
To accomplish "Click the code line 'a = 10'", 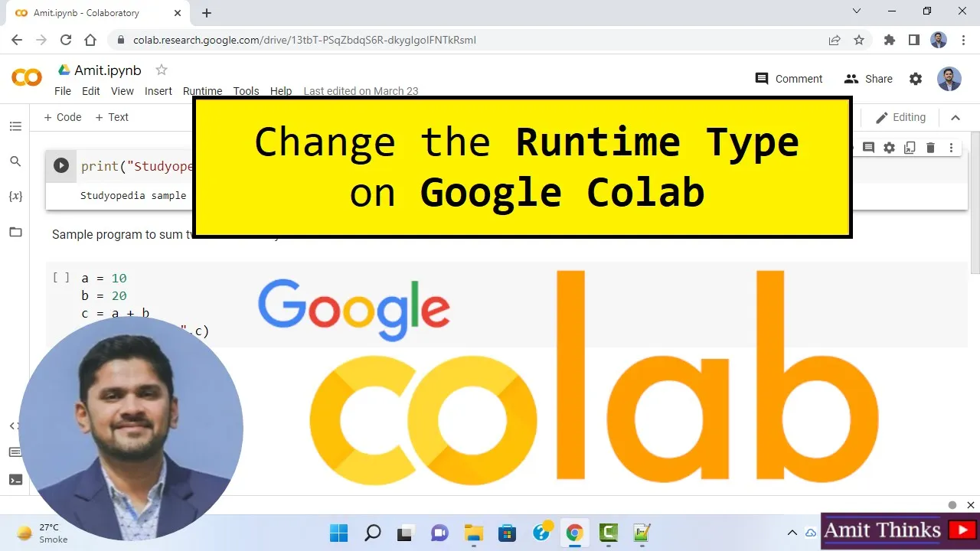I will coord(104,278).
